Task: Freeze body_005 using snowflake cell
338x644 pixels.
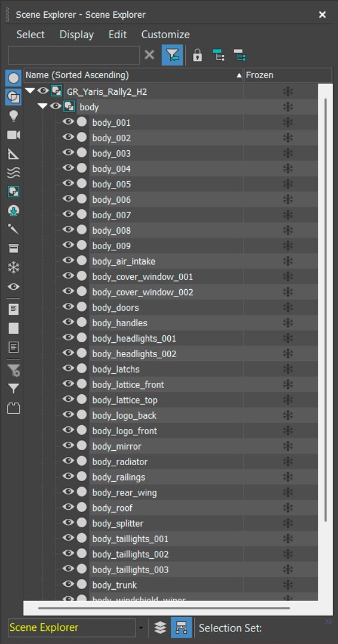Action: tap(288, 184)
